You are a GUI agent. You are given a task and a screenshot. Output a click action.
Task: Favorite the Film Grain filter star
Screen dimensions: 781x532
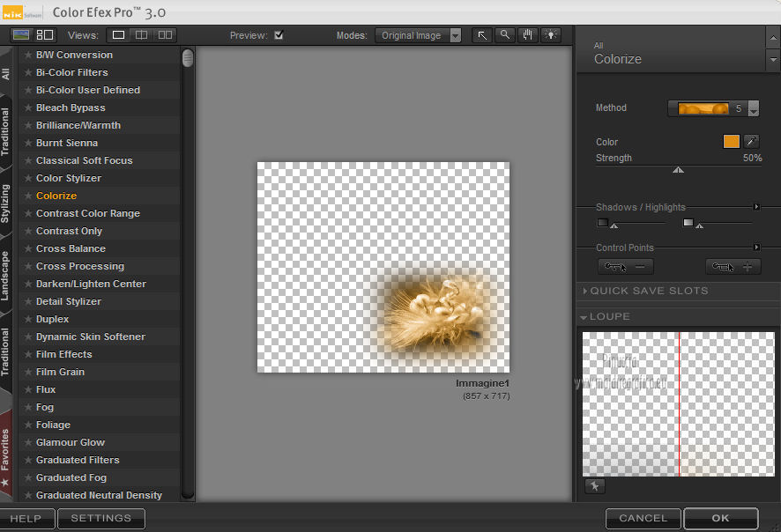pyautogui.click(x=28, y=372)
